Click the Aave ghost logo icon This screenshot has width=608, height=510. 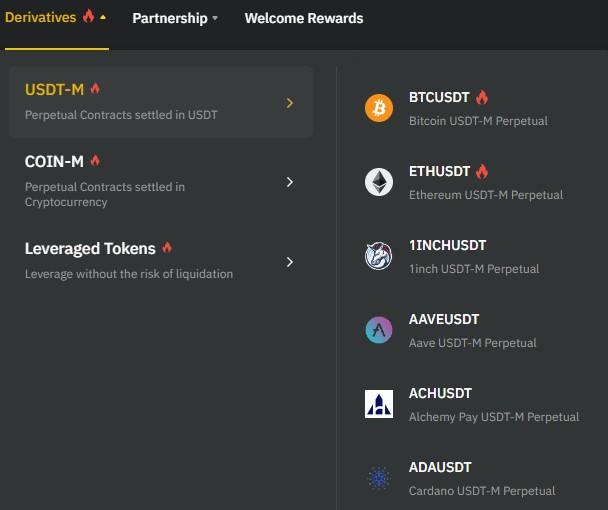[x=379, y=330]
